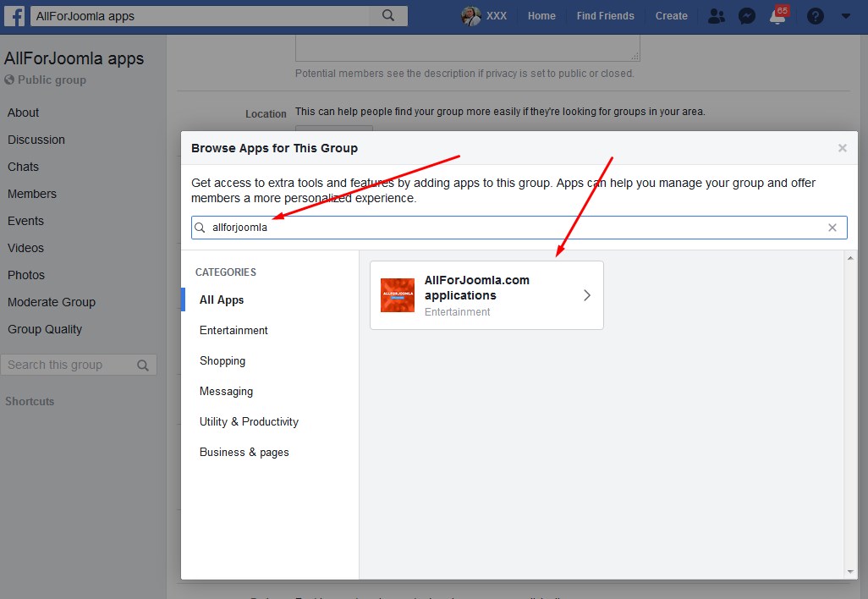Screen dimensions: 868x599
Task: Go to Home in top bar
Action: (x=541, y=16)
